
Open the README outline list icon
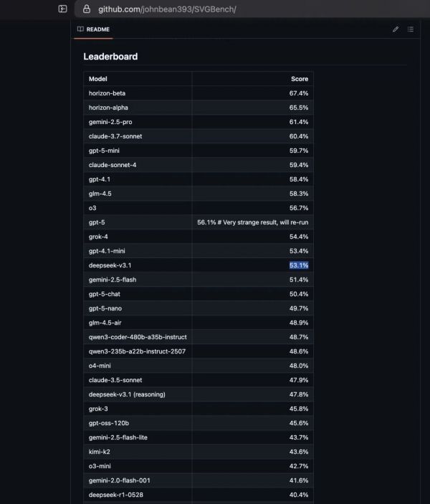click(411, 29)
